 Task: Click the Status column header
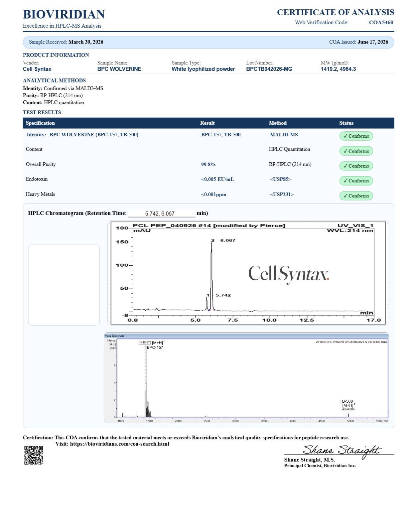tap(346, 123)
